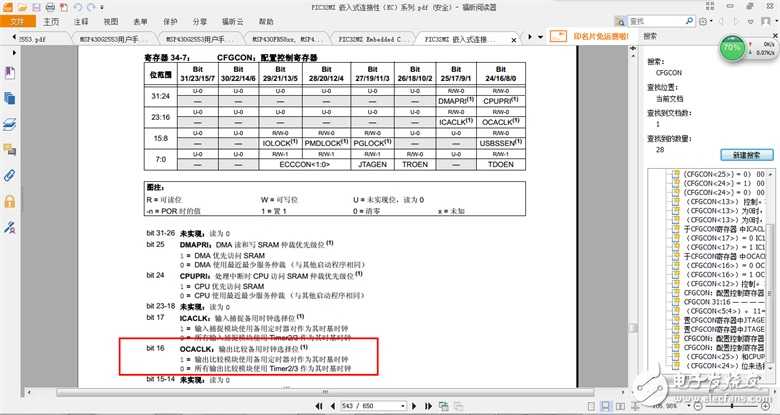
Task: Click the zoom in plus button
Action: pos(766,407)
